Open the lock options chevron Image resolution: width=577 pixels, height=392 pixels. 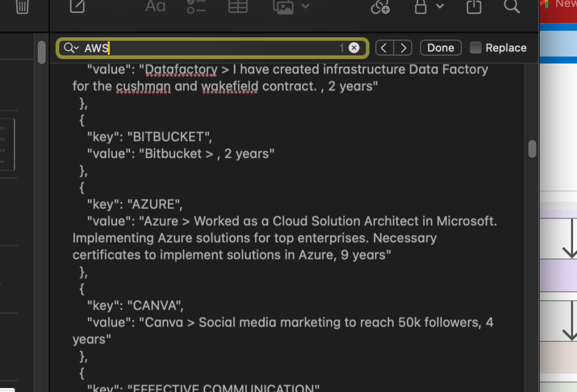coord(440,6)
